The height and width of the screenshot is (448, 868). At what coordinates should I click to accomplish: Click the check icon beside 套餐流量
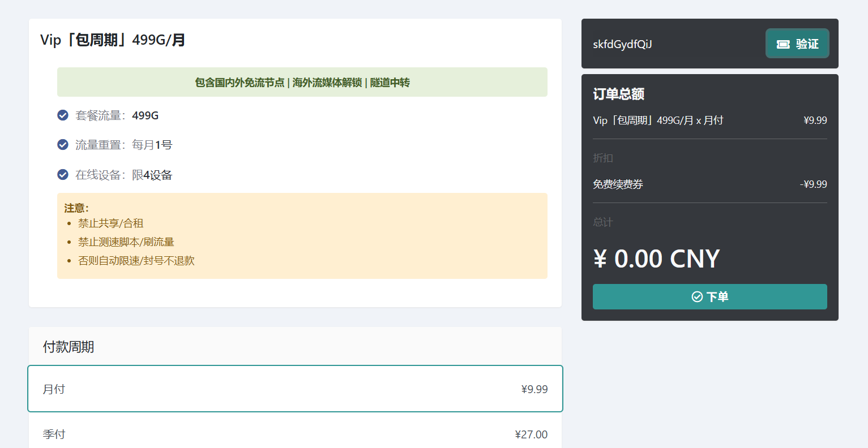tap(63, 115)
